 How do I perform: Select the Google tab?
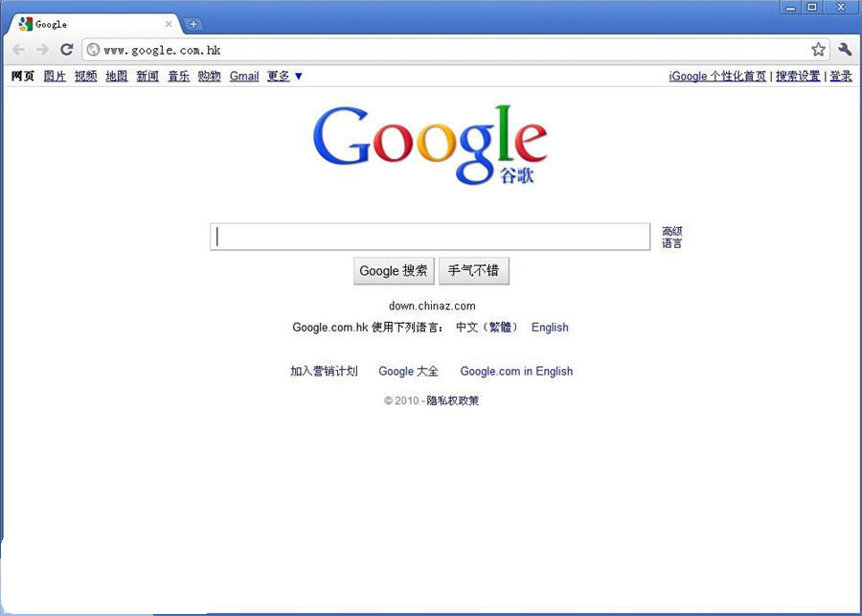92,24
